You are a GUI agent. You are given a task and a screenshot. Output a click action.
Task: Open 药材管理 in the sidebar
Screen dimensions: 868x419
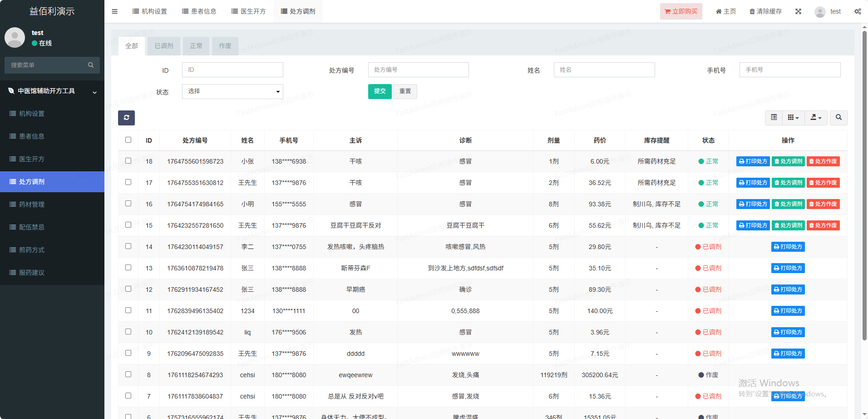32,205
